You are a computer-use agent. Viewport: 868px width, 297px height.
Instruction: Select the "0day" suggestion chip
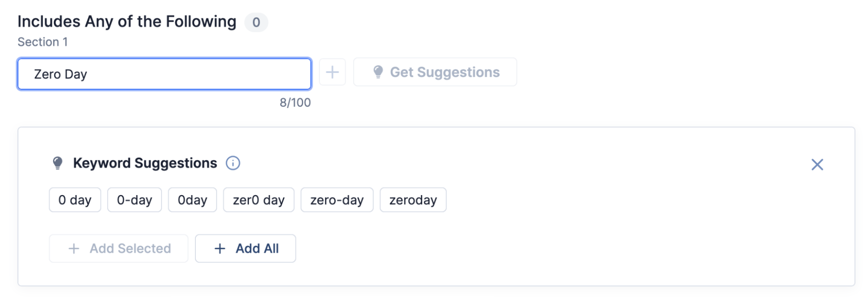point(192,200)
